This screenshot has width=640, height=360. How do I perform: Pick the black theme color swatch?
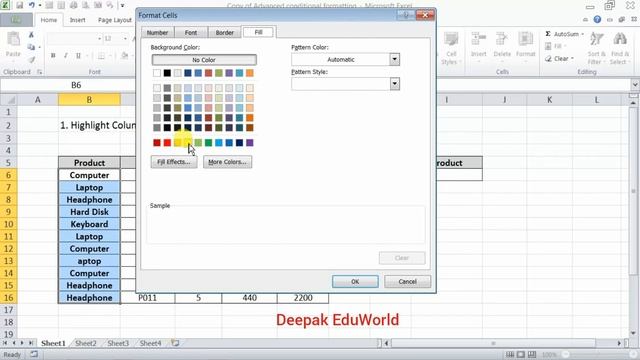coord(167,73)
